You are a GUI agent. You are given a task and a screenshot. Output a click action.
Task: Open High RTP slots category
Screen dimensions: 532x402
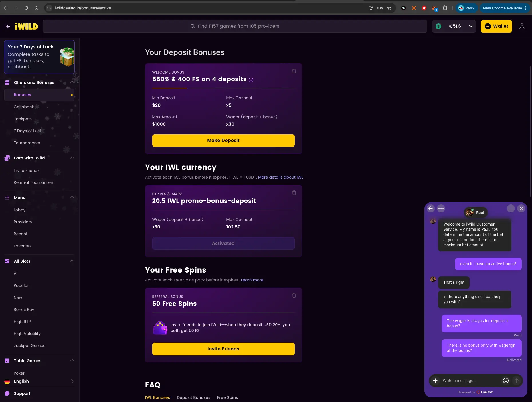click(22, 322)
